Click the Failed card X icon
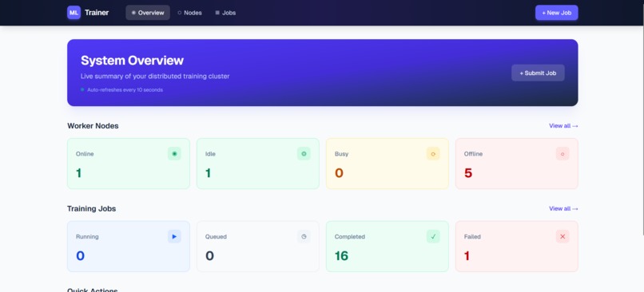Image resolution: width=644 pixels, height=292 pixels. (563, 237)
